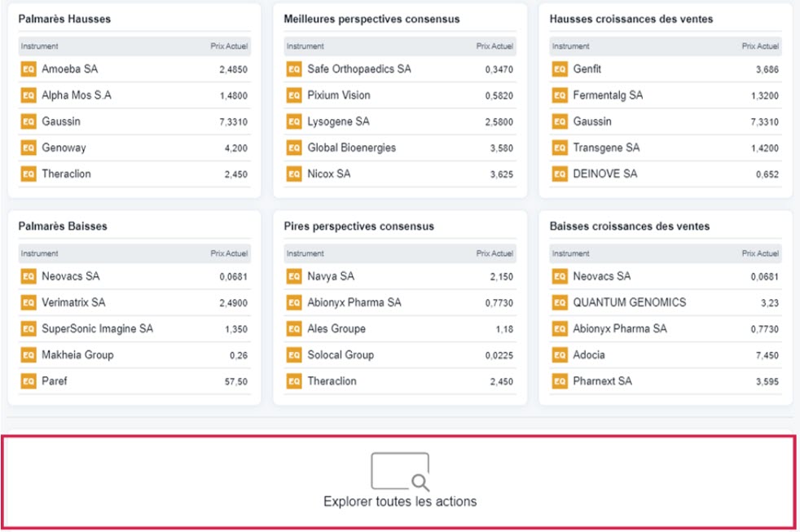Click the EQ badge next to Genoway

coord(29,148)
